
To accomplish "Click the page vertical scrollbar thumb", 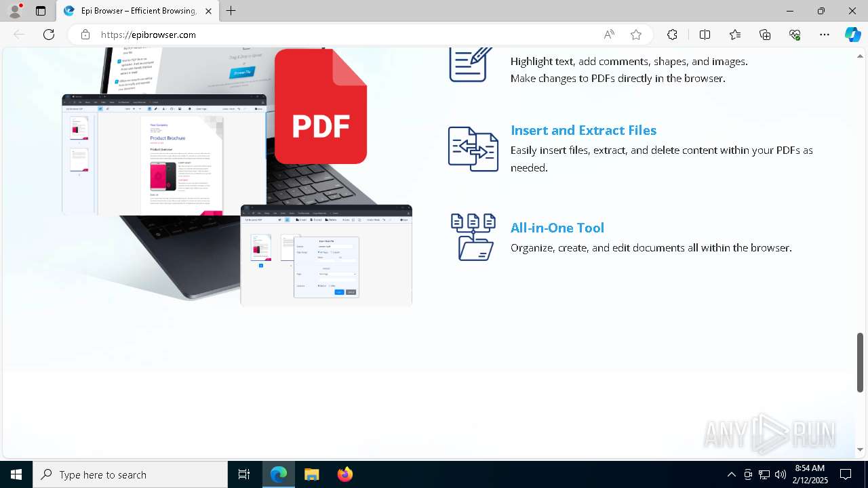I will (x=860, y=362).
